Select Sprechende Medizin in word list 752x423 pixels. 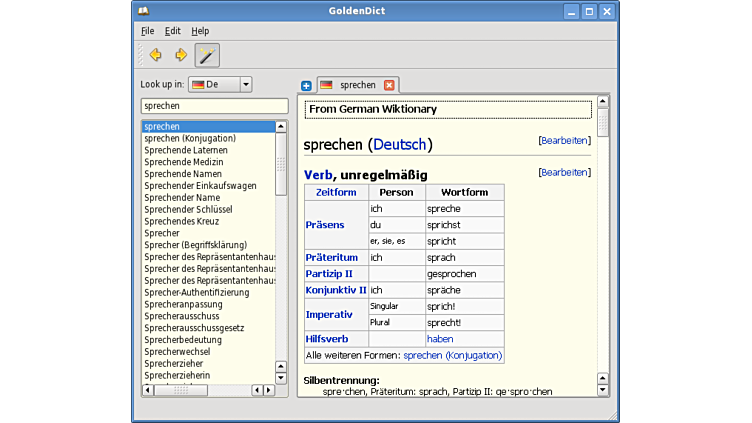pos(183,162)
